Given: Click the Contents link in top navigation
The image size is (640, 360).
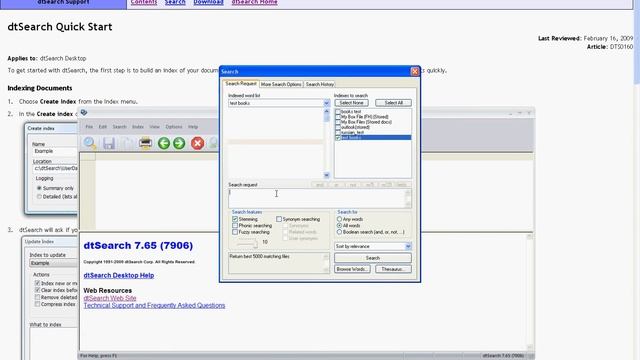Looking at the screenshot, I should 144,2.
